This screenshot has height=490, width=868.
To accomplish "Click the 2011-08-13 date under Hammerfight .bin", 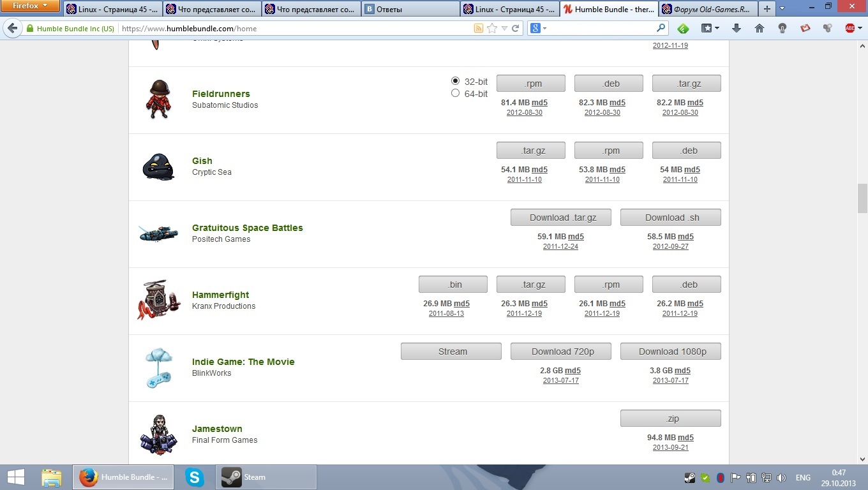I will click(x=446, y=313).
